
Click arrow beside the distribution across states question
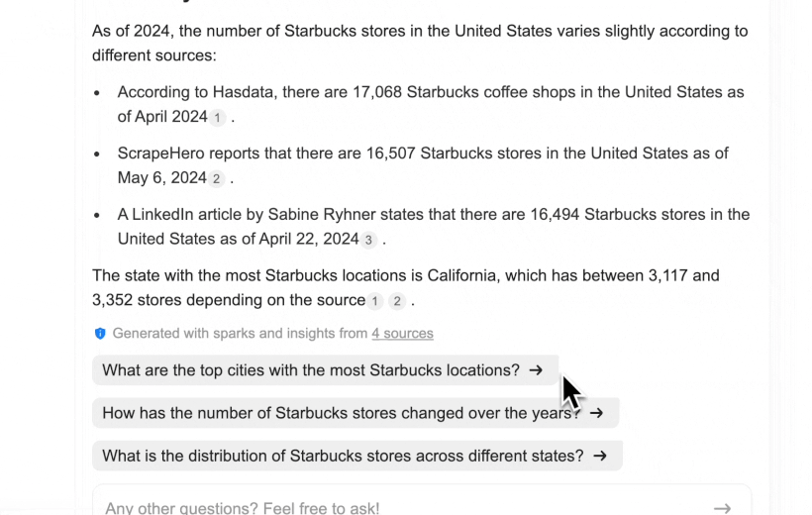pos(600,457)
